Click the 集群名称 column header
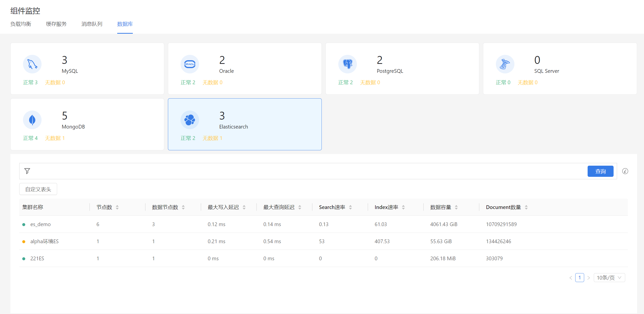This screenshot has width=644, height=314. click(x=33, y=207)
